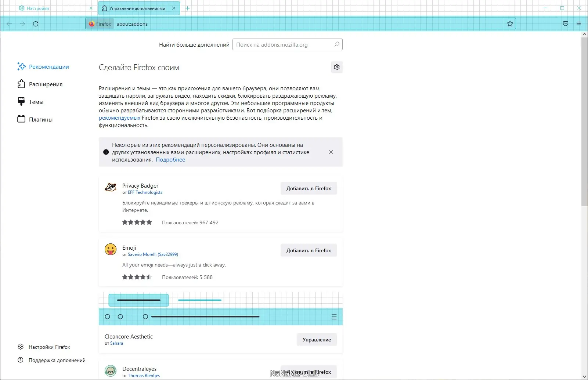Minimize the Firefox window
Image resolution: width=588 pixels, height=380 pixels.
pyautogui.click(x=545, y=8)
